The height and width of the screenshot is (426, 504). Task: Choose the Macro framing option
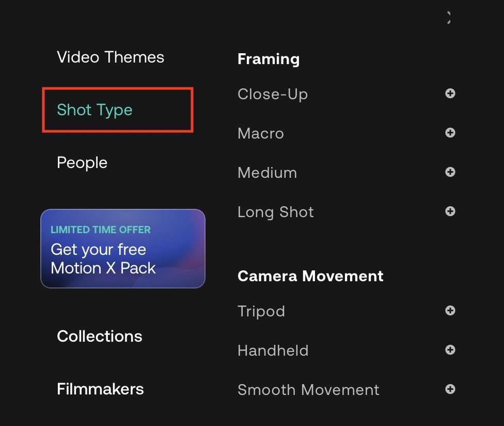[261, 133]
